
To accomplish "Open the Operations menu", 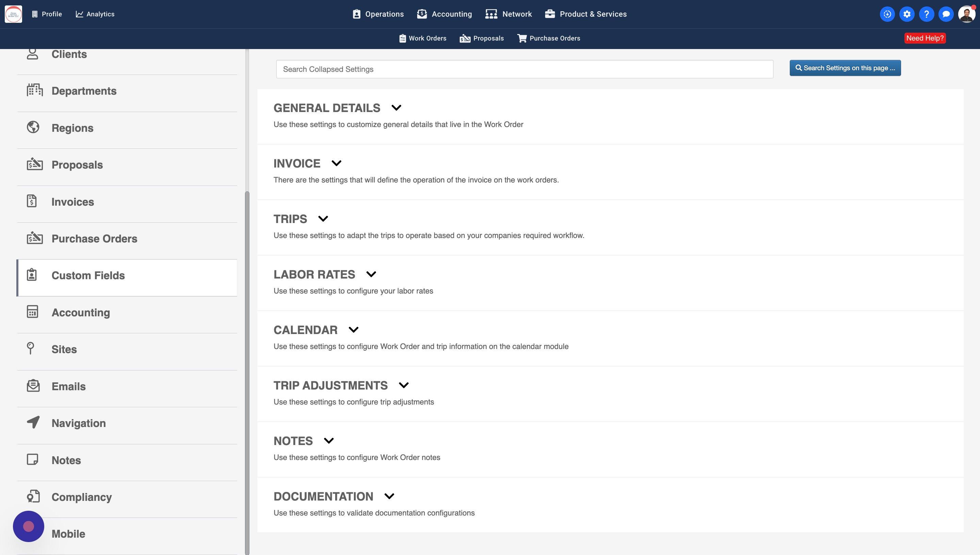I will (378, 14).
